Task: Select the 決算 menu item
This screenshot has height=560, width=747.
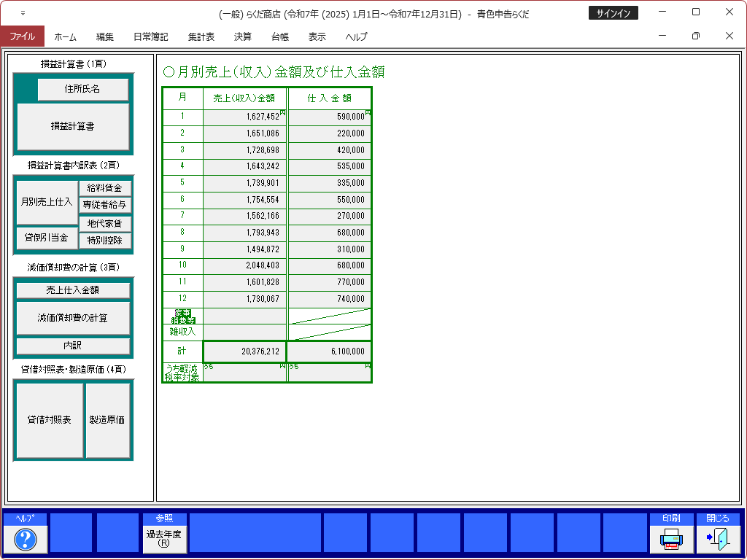Action: [243, 36]
